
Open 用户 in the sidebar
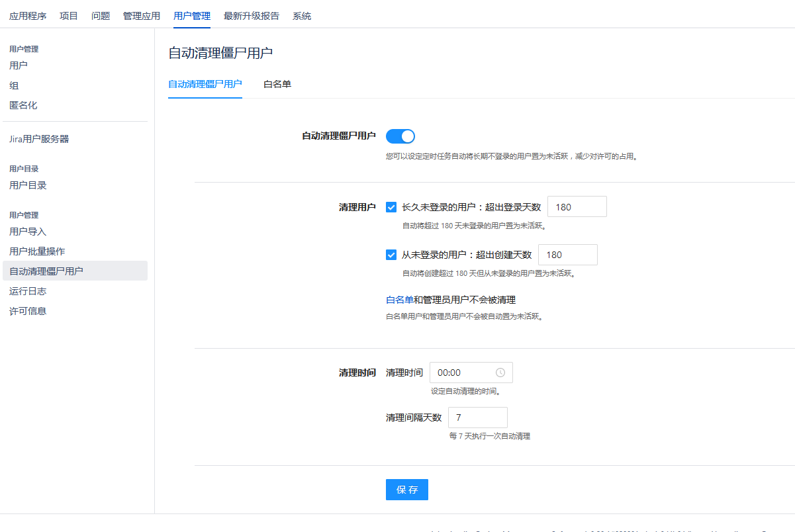tap(19, 66)
